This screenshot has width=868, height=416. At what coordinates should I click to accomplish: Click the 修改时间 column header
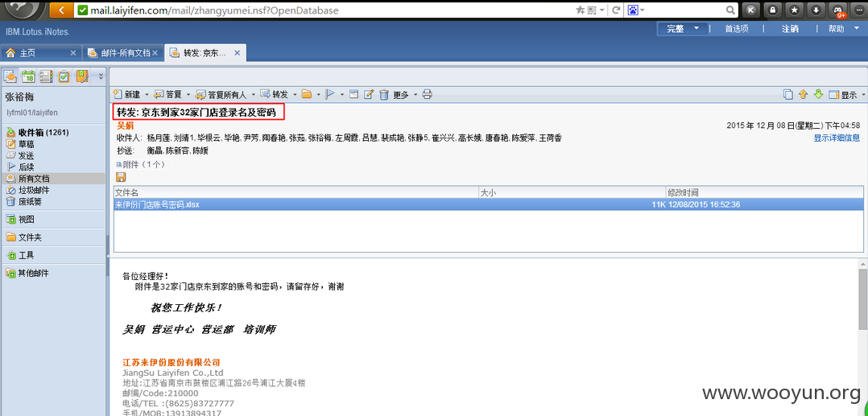pyautogui.click(x=765, y=192)
